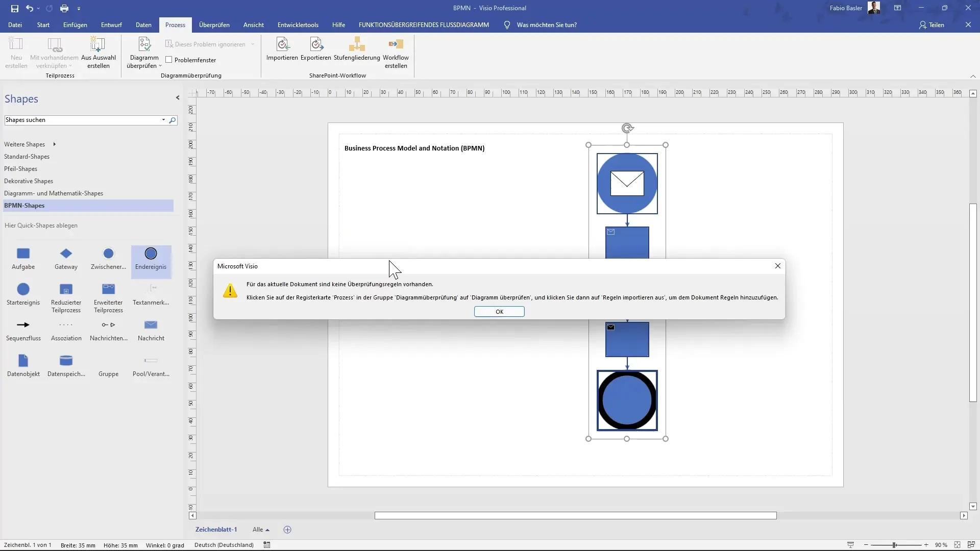980x551 pixels.
Task: Select the Zwischenereignis shape
Action: click(x=108, y=259)
